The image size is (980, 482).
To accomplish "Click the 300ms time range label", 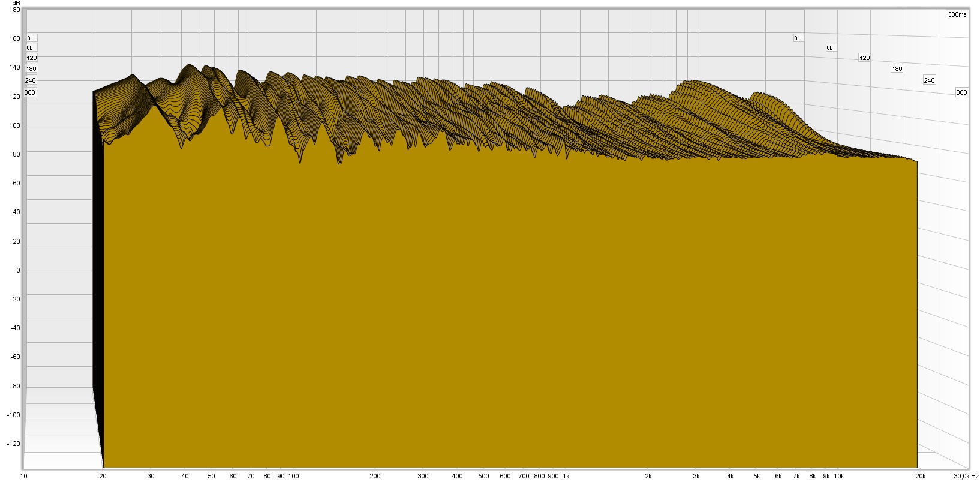I will (957, 14).
